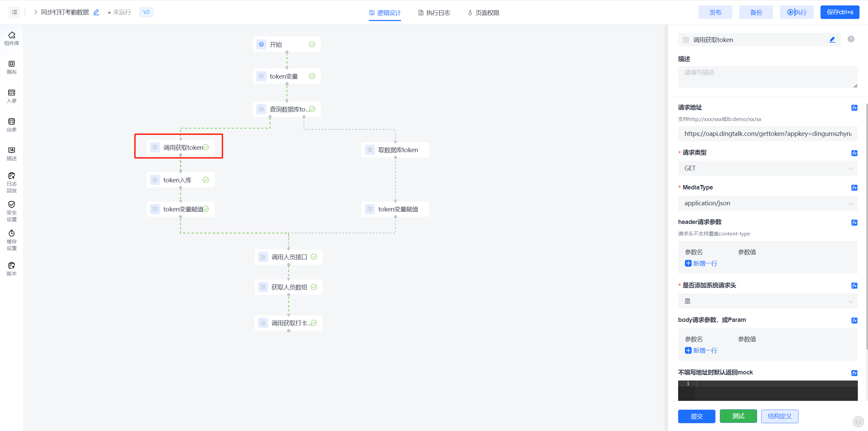Click the 发布 publish button
Viewport: 868px width, 431px height.
point(715,12)
